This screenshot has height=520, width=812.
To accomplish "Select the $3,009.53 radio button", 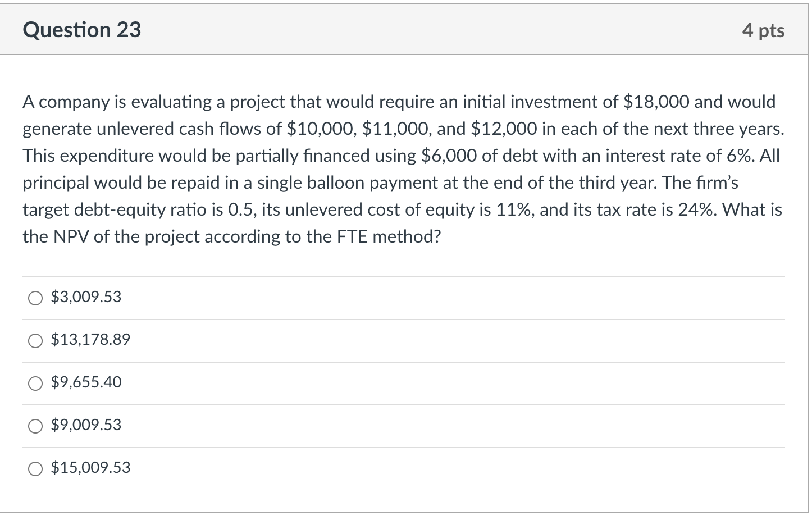I will click(x=35, y=298).
